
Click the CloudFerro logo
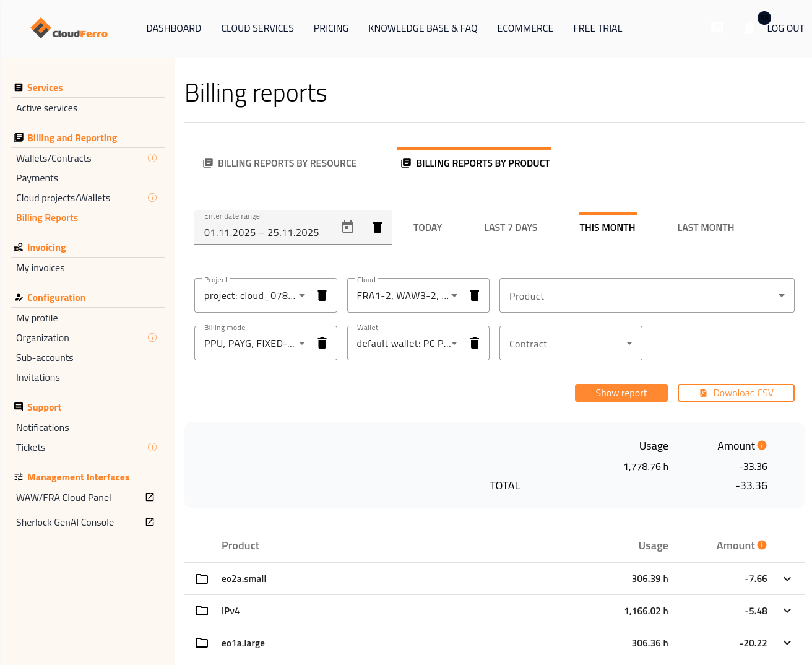tap(69, 28)
